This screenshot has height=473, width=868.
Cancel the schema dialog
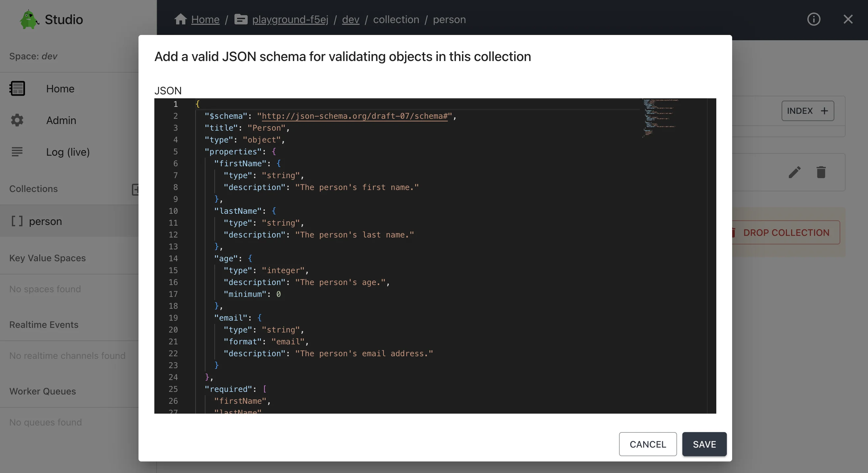point(647,444)
